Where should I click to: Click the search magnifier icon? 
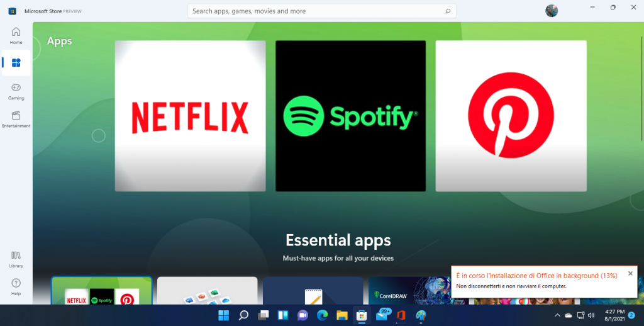pos(448,11)
